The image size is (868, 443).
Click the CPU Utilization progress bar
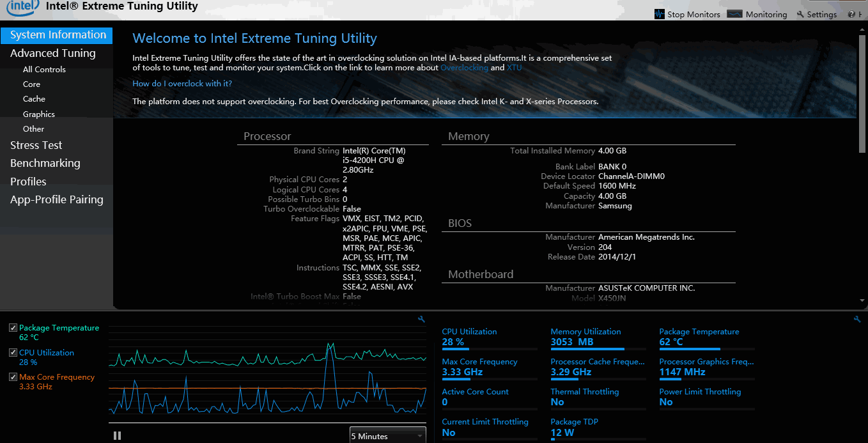click(469, 349)
